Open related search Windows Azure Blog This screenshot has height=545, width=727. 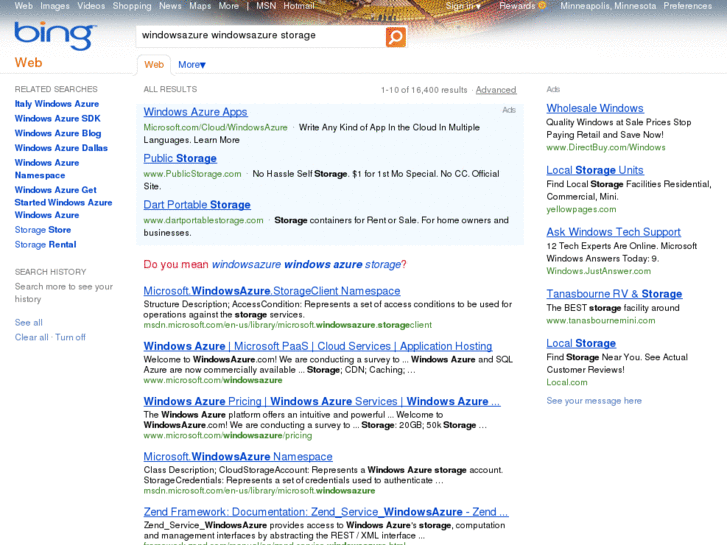(57, 133)
